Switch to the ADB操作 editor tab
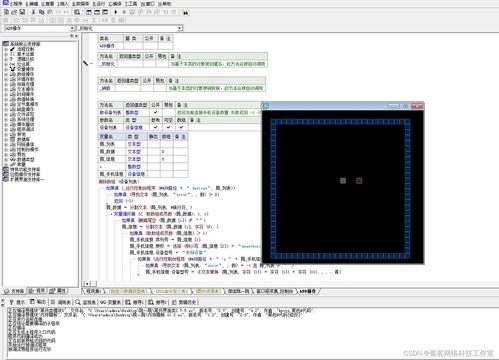 point(308,291)
